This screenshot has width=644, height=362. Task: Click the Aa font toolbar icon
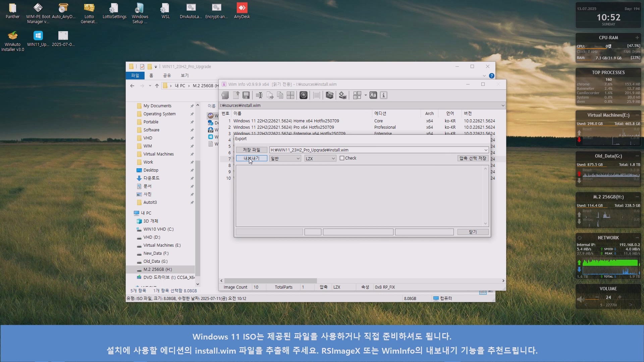pyautogui.click(x=373, y=95)
